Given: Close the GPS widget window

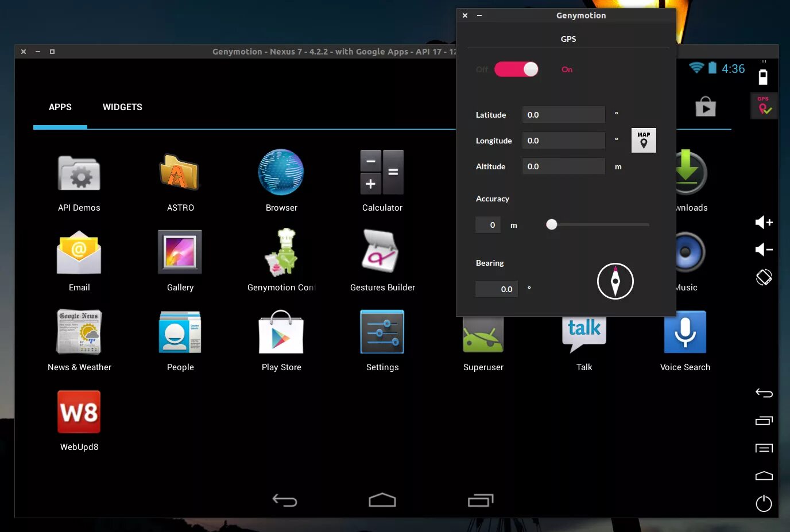Looking at the screenshot, I should [465, 15].
